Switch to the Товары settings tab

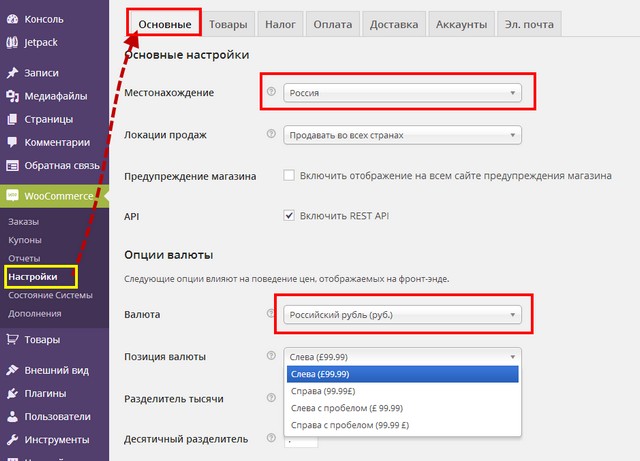point(228,24)
